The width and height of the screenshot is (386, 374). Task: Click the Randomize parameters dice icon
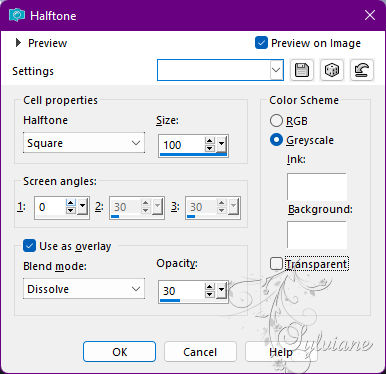(x=332, y=70)
